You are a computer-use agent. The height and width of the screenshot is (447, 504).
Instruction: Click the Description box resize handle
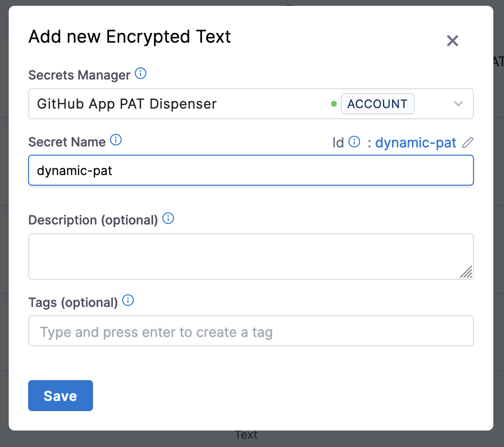pos(466,272)
